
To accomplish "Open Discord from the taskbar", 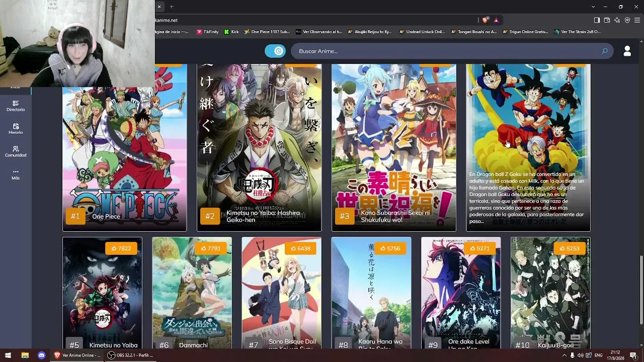I will tap(42, 355).
